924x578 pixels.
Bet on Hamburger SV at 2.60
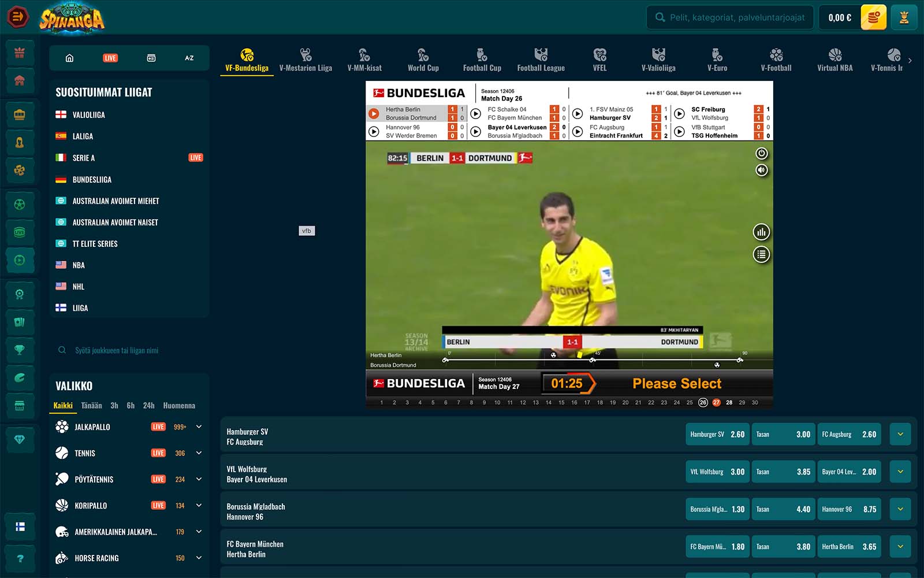717,435
